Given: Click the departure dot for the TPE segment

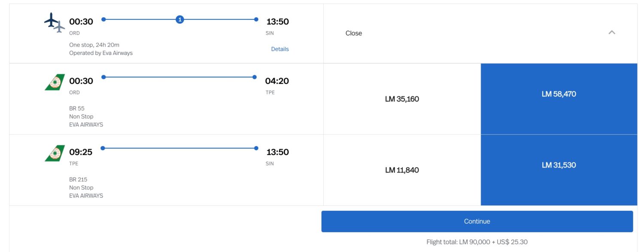Looking at the screenshot, I should pyautogui.click(x=102, y=147).
